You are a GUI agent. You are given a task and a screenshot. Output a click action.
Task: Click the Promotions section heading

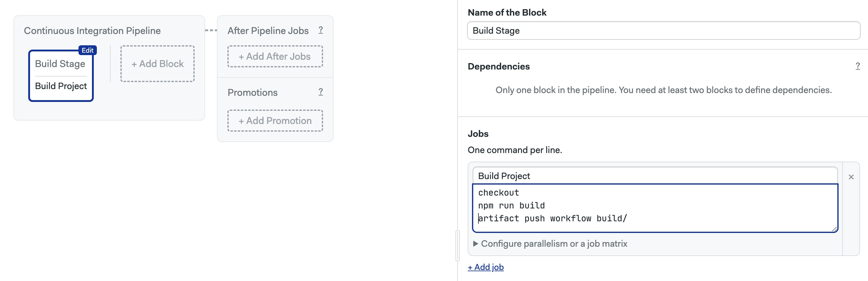tap(252, 92)
